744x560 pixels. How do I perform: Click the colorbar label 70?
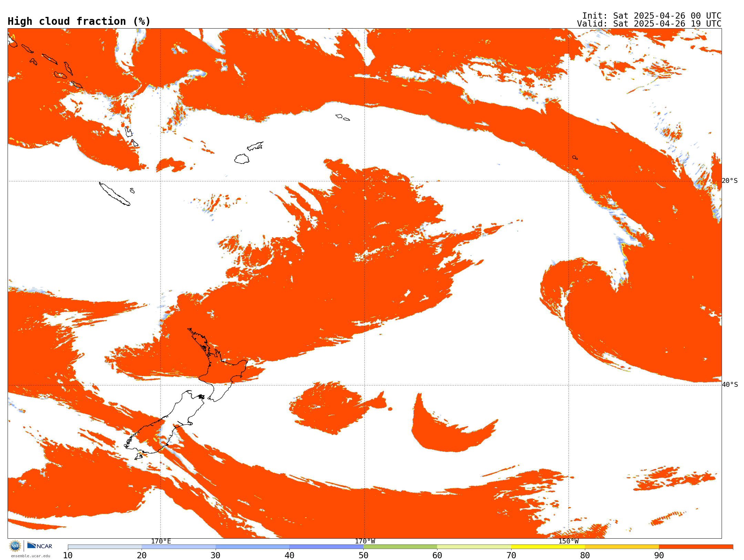511,556
